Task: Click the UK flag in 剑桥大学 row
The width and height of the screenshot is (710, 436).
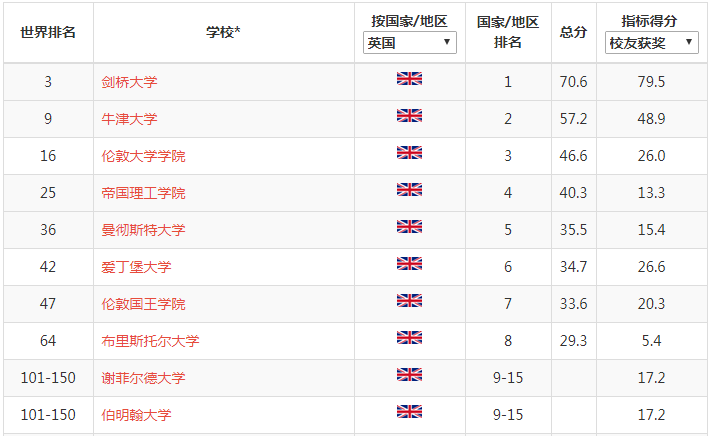Action: click(409, 78)
